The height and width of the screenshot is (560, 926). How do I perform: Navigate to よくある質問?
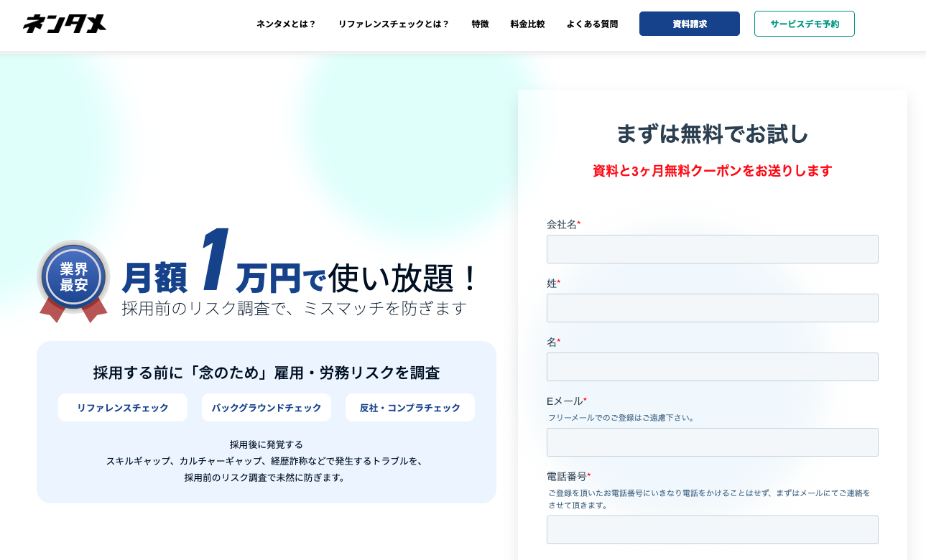click(592, 24)
